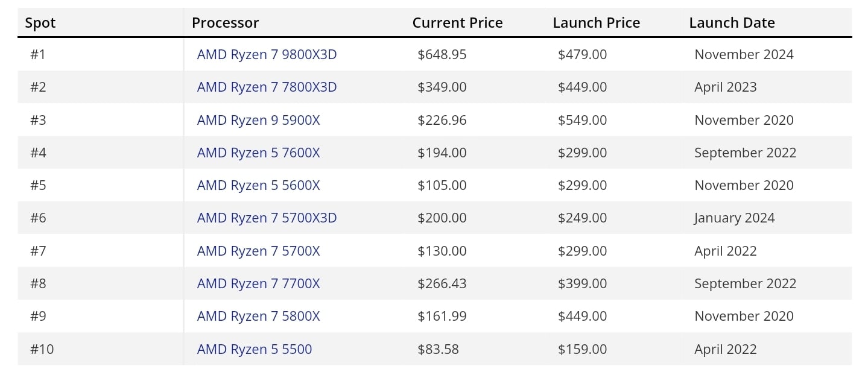Click the Spot column header
Screen dimensions: 868x375
point(40,23)
